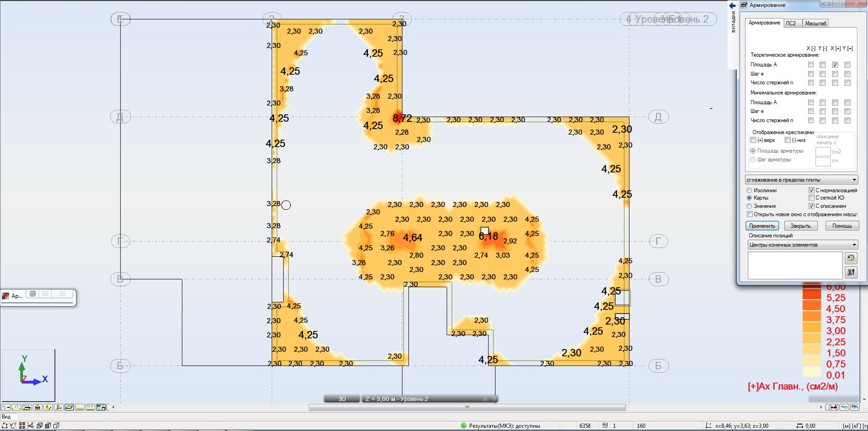868x431 pixels.
Task: Select the 'Значения' radio button
Action: click(x=749, y=206)
